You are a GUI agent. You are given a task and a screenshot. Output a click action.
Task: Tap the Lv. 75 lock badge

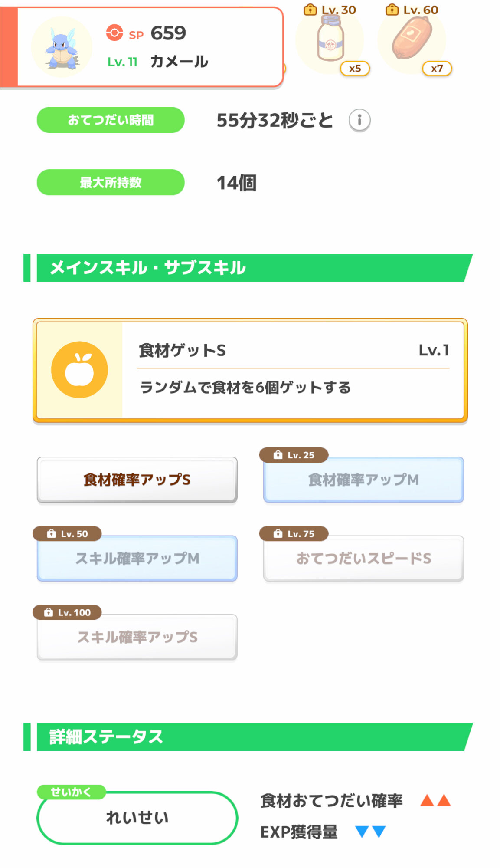[294, 533]
